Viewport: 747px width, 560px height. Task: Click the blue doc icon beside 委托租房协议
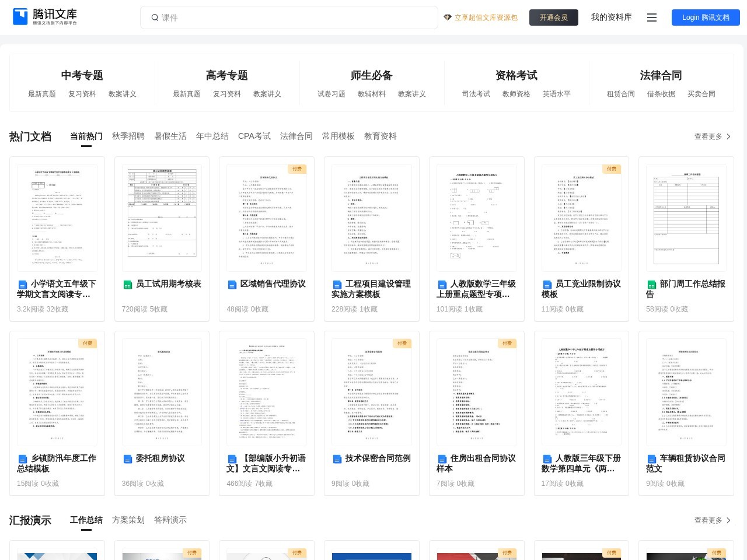(128, 459)
